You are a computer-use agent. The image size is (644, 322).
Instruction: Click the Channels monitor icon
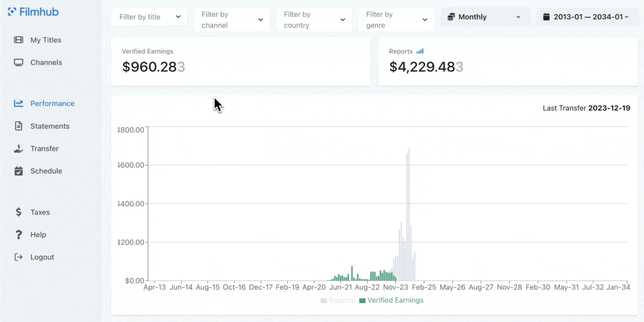coord(18,63)
